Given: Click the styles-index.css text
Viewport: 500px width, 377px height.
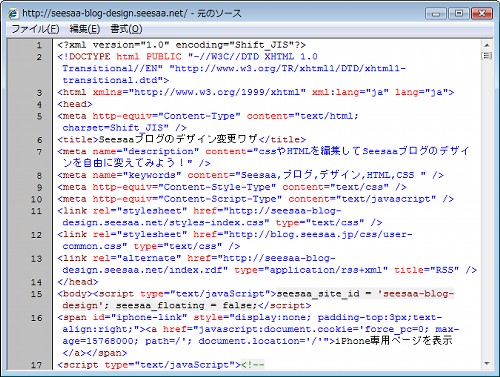Looking at the screenshot, I should click(x=216, y=223).
